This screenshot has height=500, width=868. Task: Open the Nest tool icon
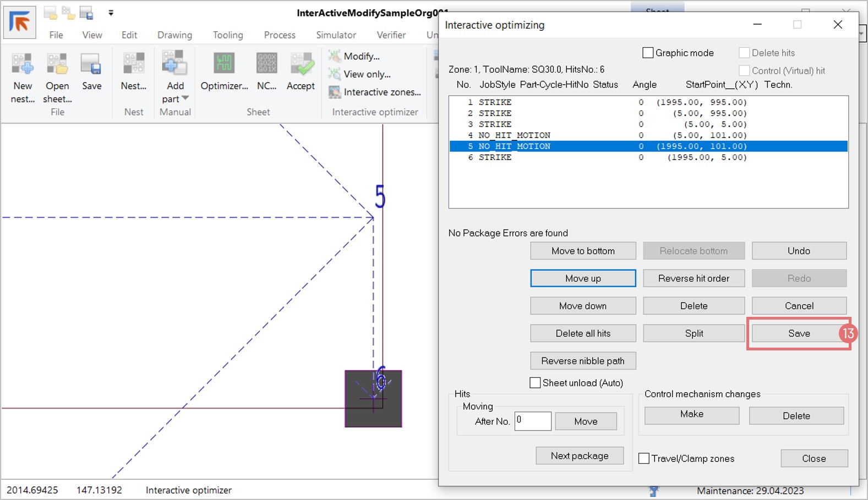pyautogui.click(x=134, y=65)
